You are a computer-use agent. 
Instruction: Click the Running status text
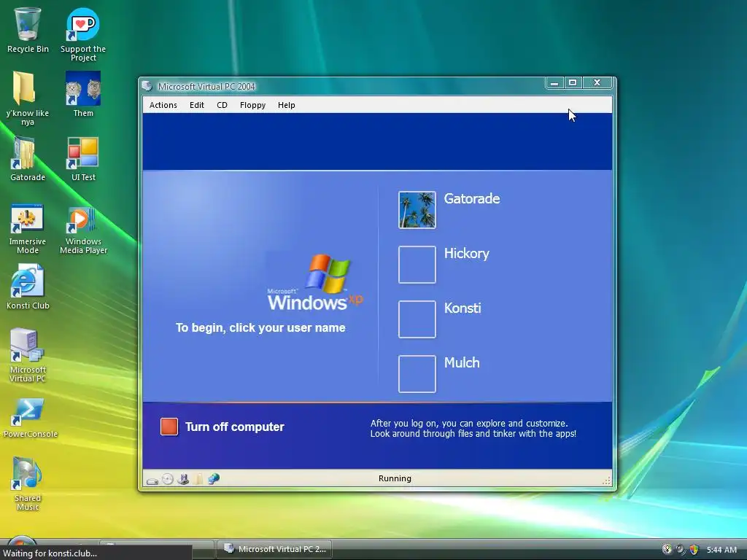pyautogui.click(x=395, y=478)
